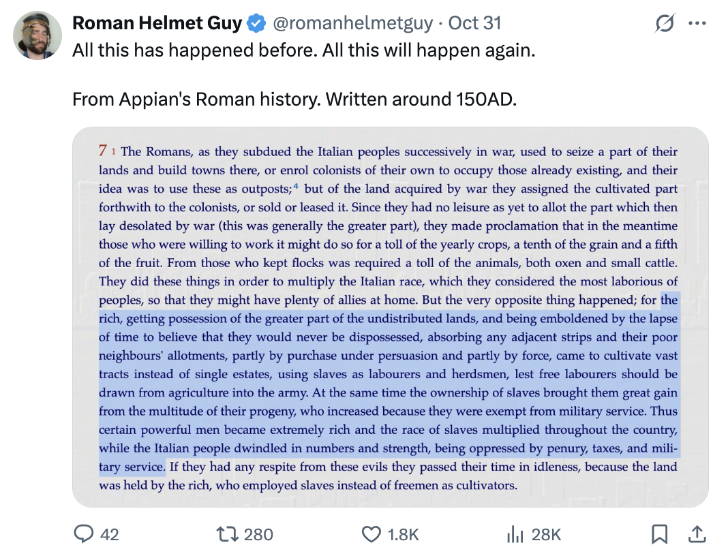Open Roman Helmet Guy's profile avatar
728x560 pixels.
click(37, 35)
